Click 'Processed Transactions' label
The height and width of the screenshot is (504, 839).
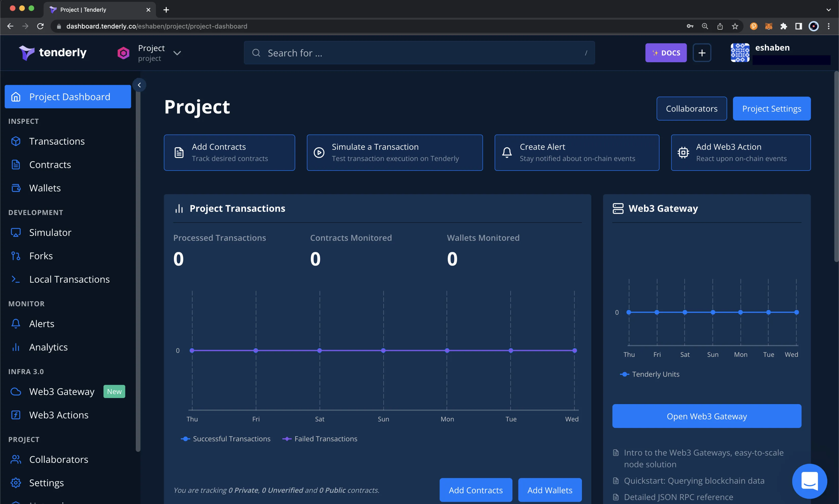(219, 238)
